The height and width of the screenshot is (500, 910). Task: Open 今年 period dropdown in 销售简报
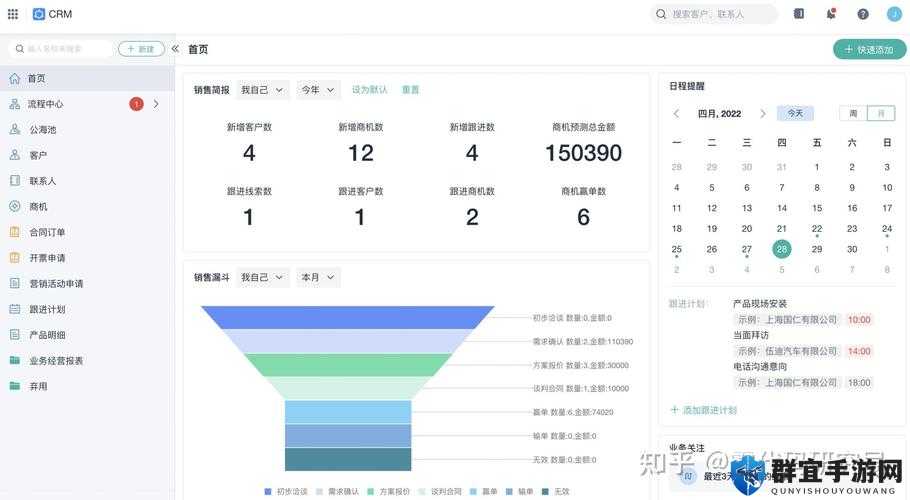point(318,90)
